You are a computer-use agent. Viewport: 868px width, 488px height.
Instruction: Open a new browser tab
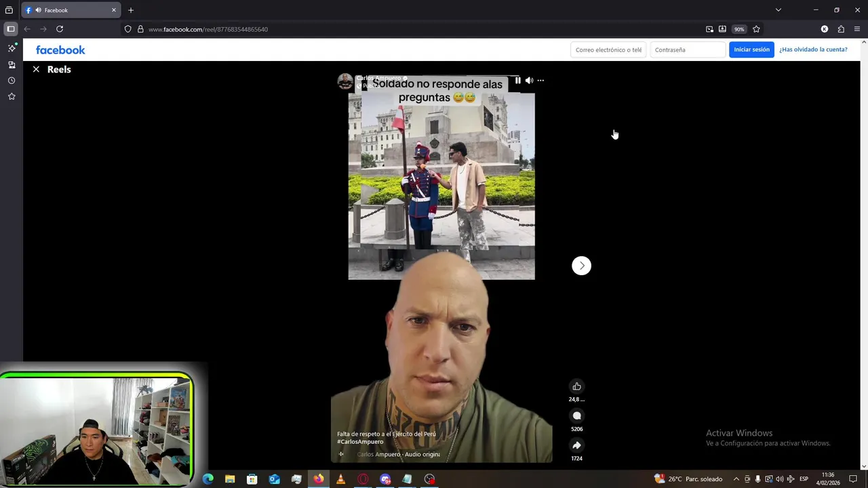click(131, 10)
